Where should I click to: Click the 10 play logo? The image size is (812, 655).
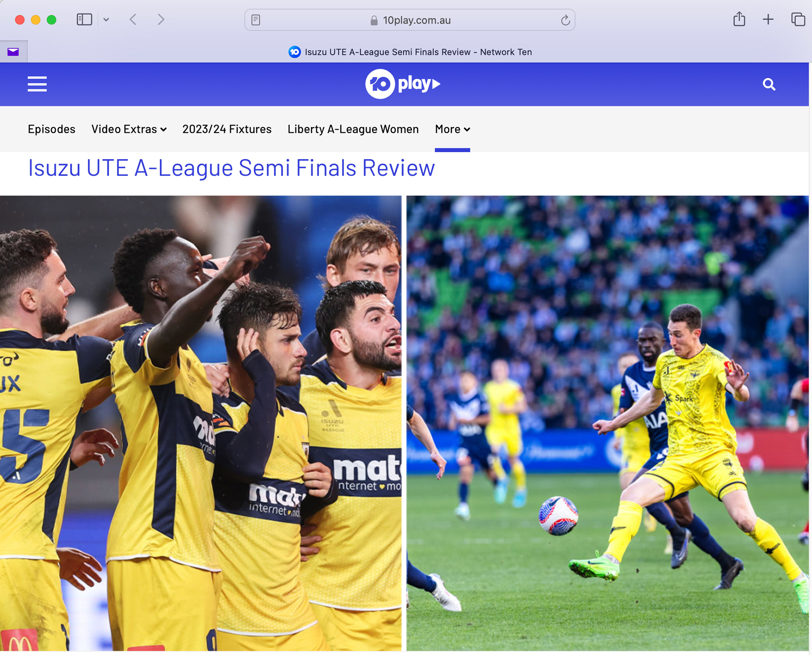402,84
